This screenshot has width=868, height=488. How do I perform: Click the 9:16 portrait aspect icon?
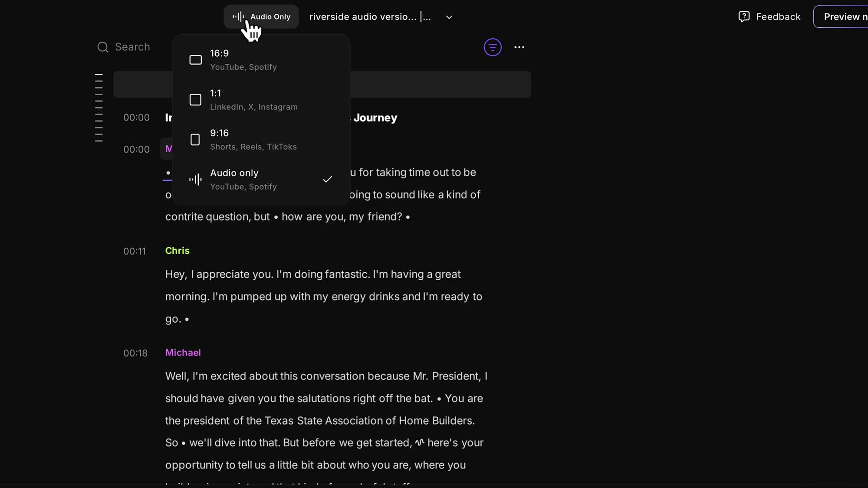195,140
